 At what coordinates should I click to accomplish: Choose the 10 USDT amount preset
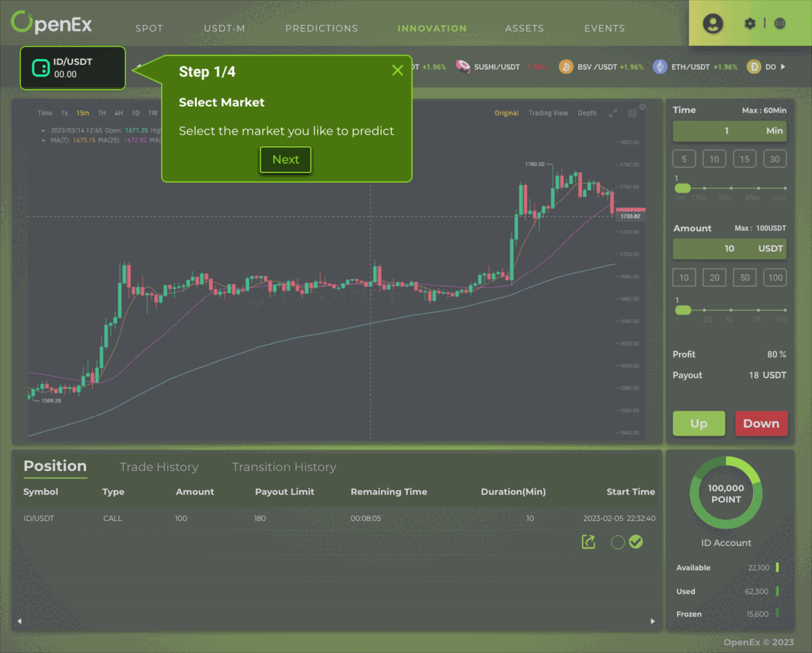(684, 277)
